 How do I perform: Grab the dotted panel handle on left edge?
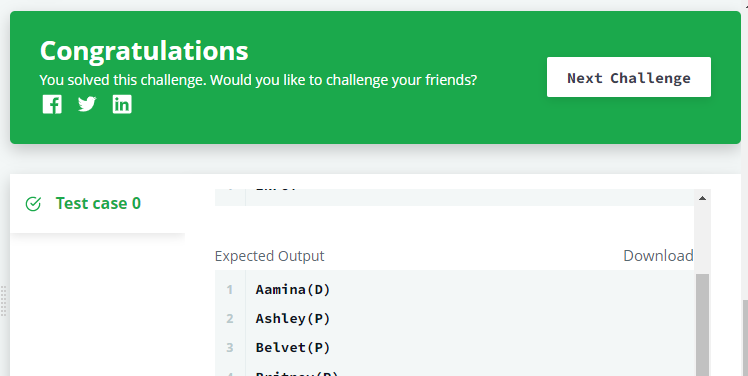3,301
